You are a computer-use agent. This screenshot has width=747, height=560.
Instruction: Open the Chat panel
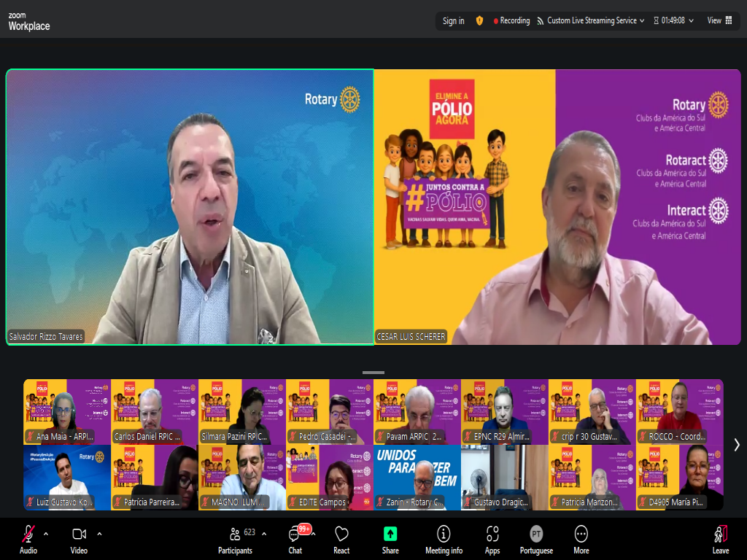pyautogui.click(x=295, y=540)
